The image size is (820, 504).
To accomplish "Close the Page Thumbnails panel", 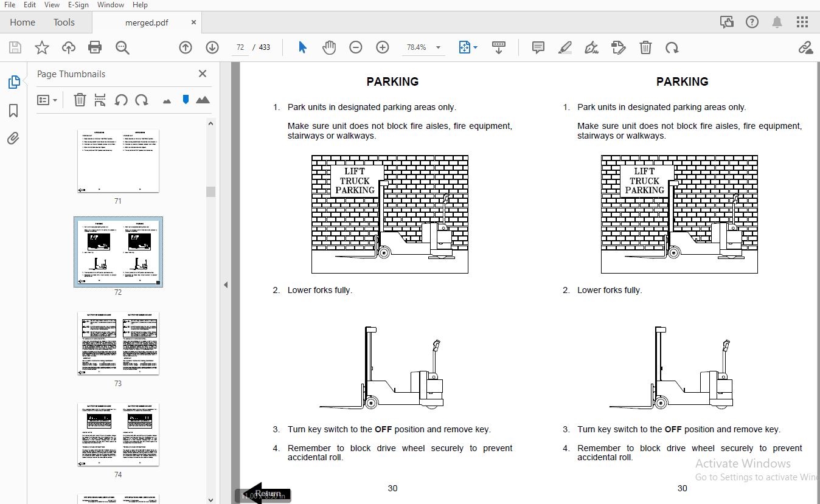I will 203,74.
